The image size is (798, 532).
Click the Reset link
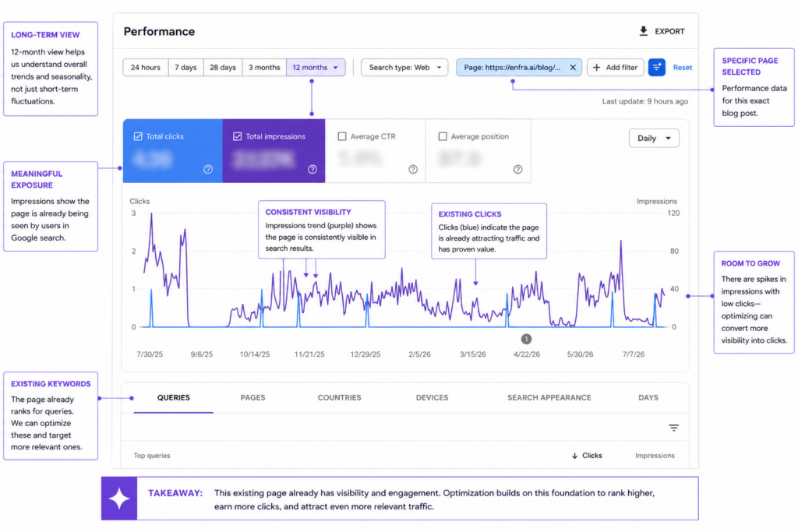point(683,67)
